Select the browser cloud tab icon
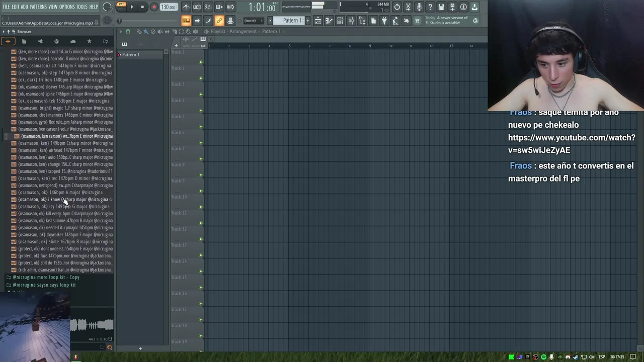This screenshot has width=644, height=362. [73, 41]
